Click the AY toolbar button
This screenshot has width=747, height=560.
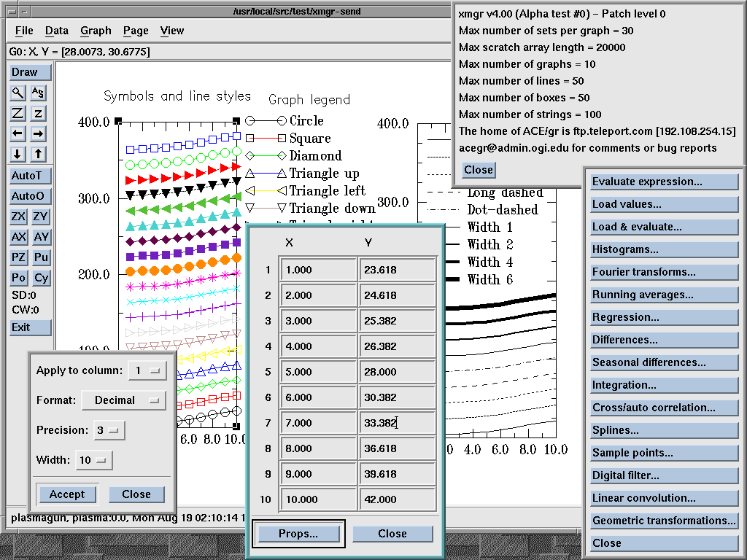42,237
